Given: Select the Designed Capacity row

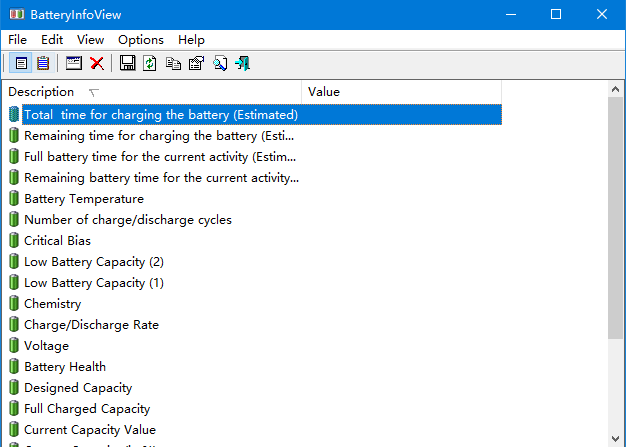Looking at the screenshot, I should [78, 388].
